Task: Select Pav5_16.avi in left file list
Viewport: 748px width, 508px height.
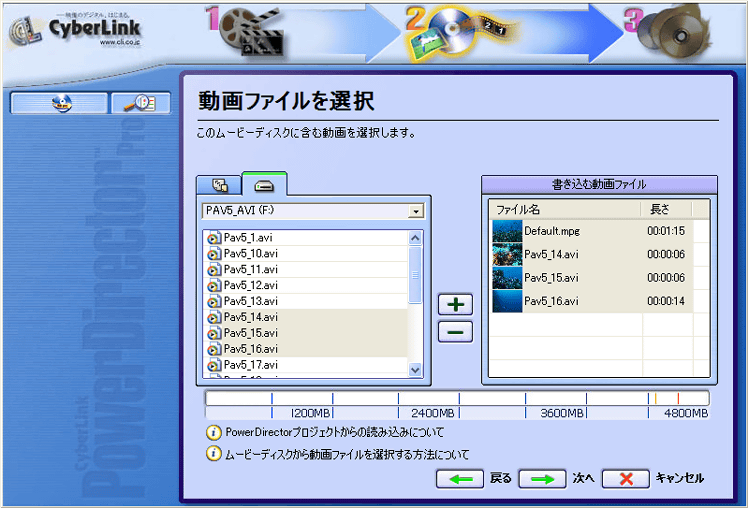Action: [305, 349]
